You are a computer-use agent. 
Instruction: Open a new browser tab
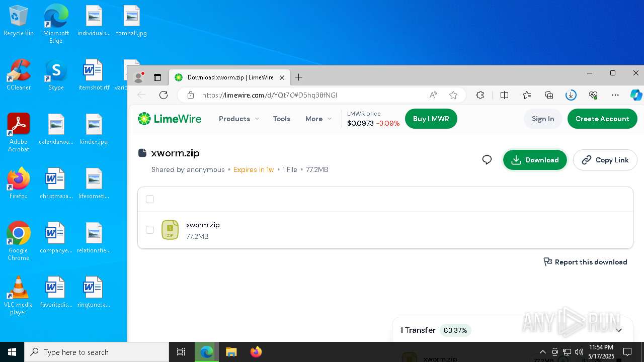coord(298,77)
